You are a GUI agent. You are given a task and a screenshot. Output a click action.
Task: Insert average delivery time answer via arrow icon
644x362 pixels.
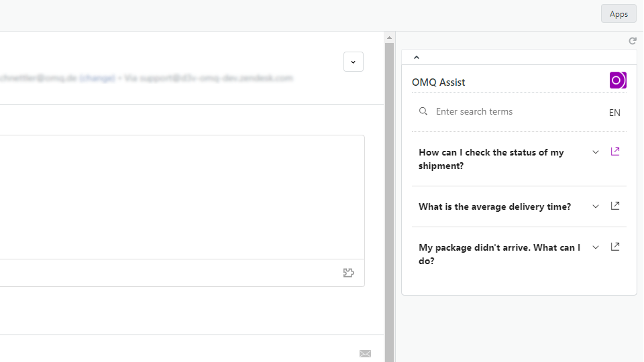[x=615, y=206]
